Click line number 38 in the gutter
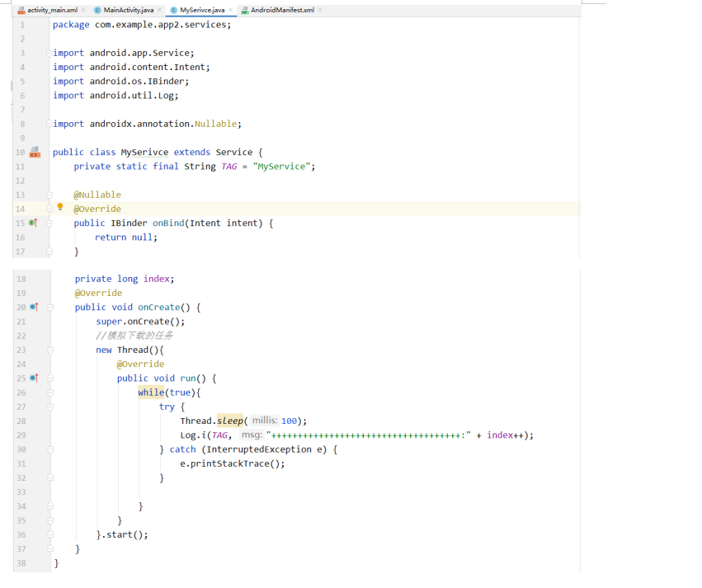702x588 pixels. (21, 563)
